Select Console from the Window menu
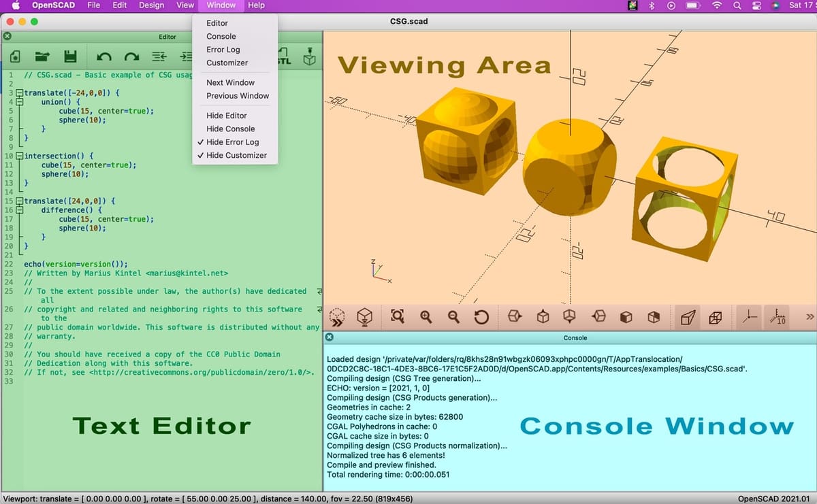The width and height of the screenshot is (817, 504). tap(221, 37)
